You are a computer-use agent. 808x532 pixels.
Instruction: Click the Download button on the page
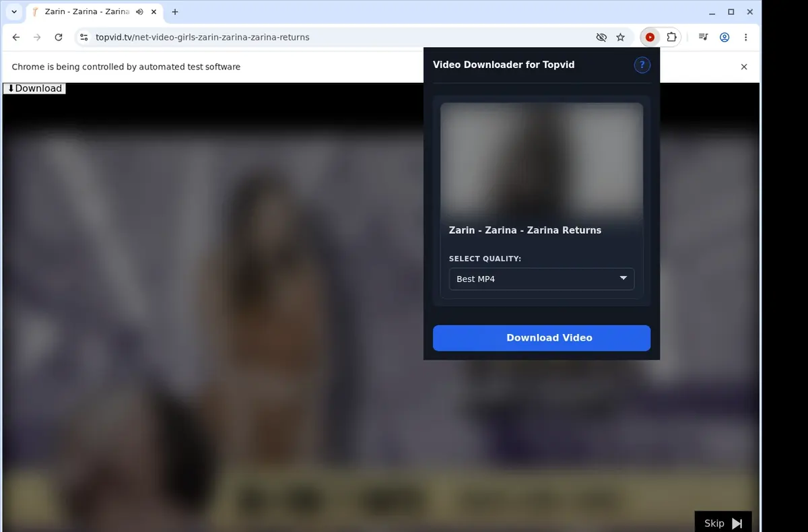(34, 88)
